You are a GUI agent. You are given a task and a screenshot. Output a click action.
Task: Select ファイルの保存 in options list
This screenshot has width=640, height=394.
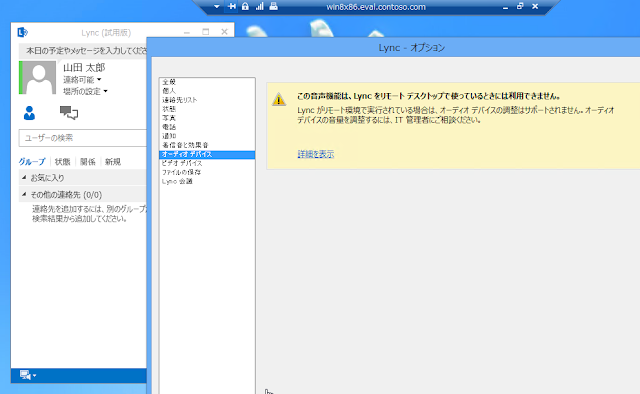pyautogui.click(x=207, y=172)
